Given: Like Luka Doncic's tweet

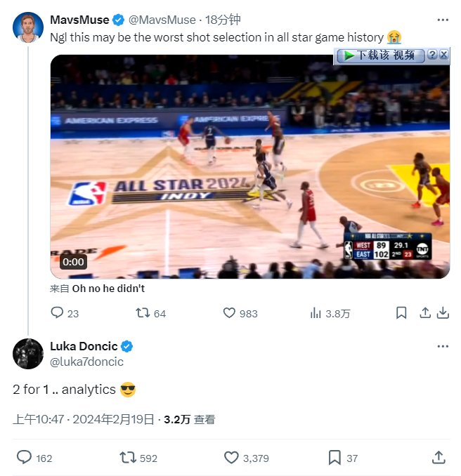Looking at the screenshot, I should (x=232, y=458).
